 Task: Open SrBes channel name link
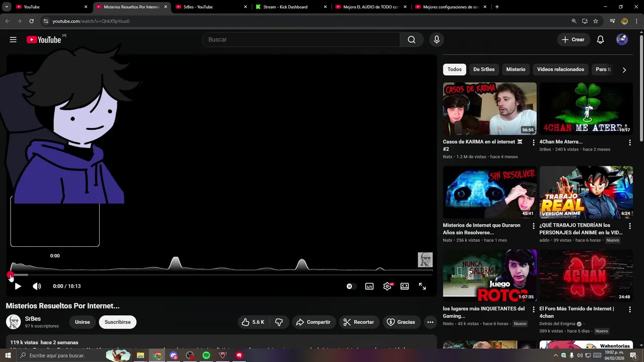point(33,319)
